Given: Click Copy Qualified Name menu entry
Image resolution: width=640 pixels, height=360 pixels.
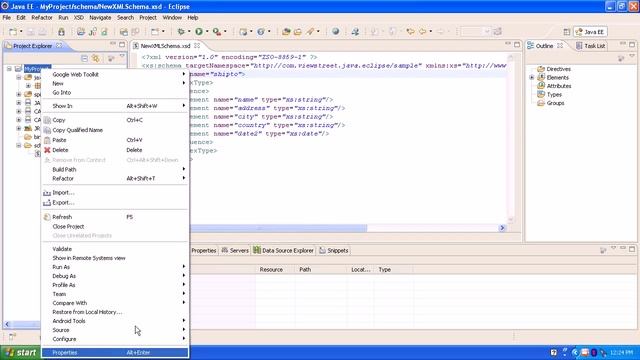Looking at the screenshot, I should point(115,130).
